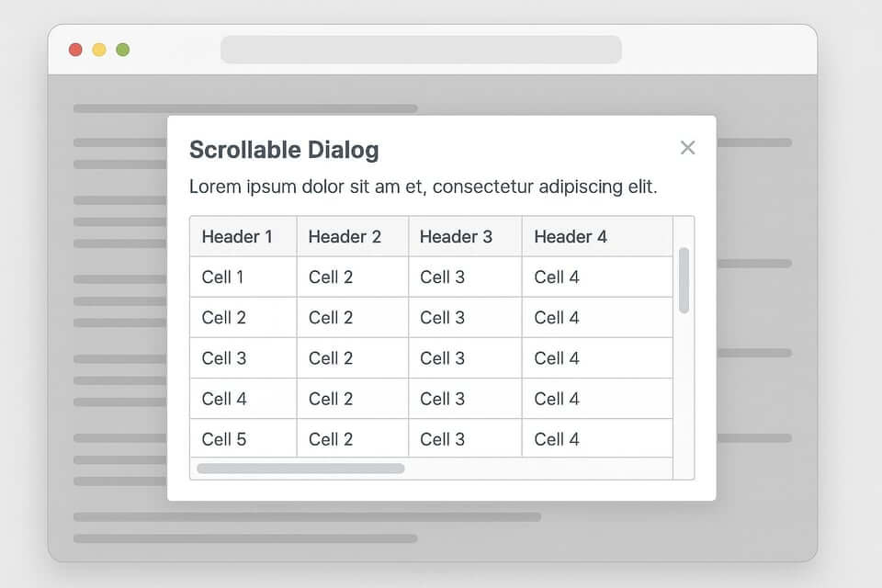Viewport: 882px width, 588px height.
Task: Click the horizontal scrollbar thumb below table
Action: (300, 469)
